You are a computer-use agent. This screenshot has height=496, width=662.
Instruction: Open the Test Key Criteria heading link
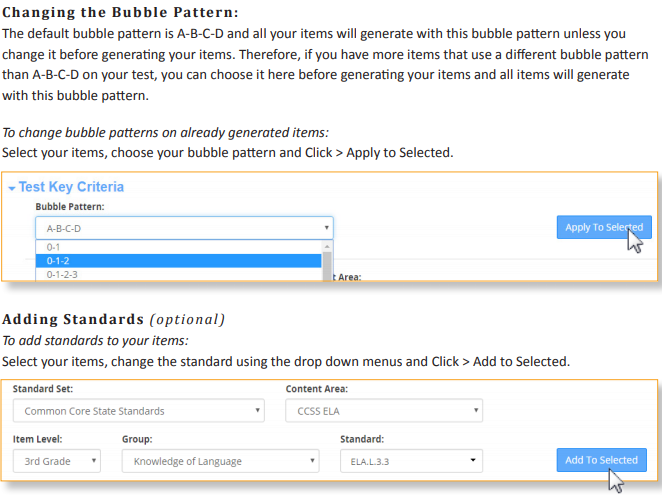(71, 187)
